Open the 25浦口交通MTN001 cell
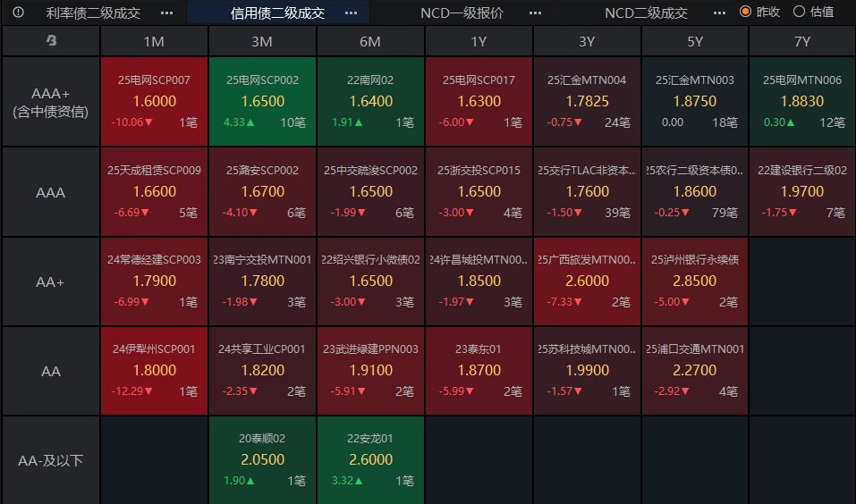This screenshot has width=856, height=504. pos(695,371)
